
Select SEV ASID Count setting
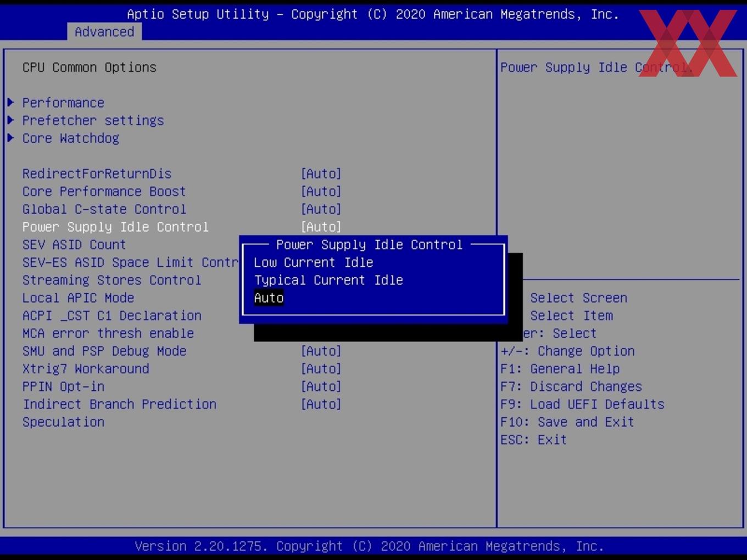click(74, 244)
